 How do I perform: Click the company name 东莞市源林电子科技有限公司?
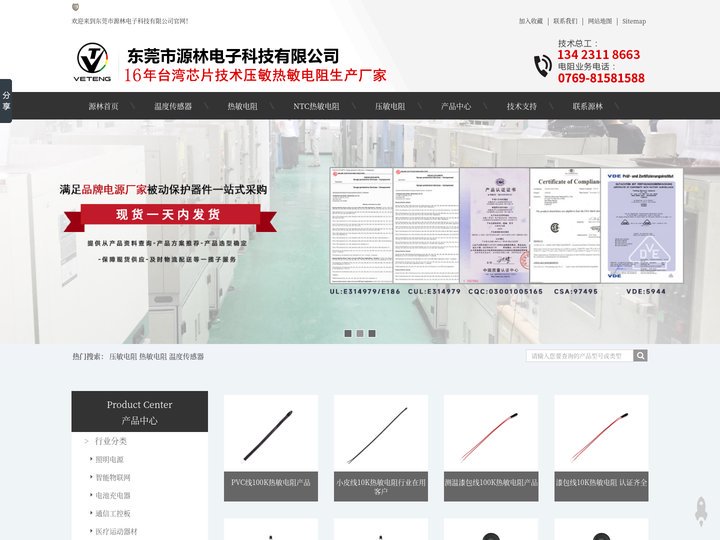tap(233, 56)
